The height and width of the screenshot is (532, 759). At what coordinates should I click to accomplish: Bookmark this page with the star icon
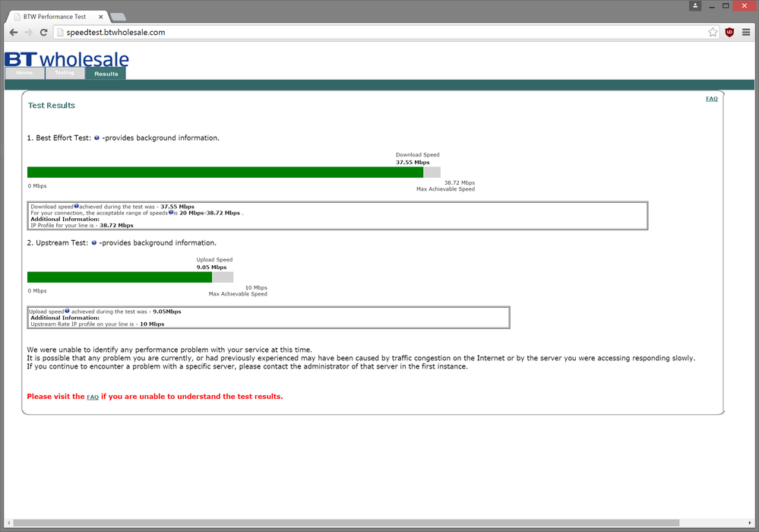[713, 33]
